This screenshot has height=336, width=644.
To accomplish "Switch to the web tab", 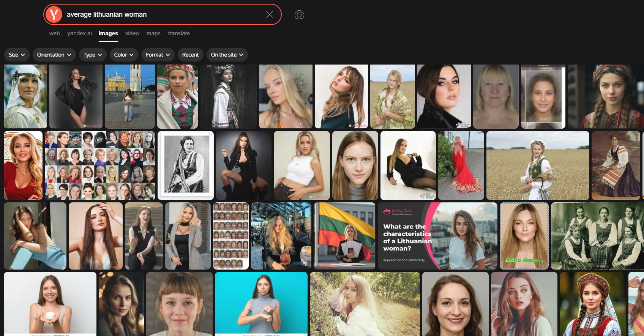I will point(54,33).
